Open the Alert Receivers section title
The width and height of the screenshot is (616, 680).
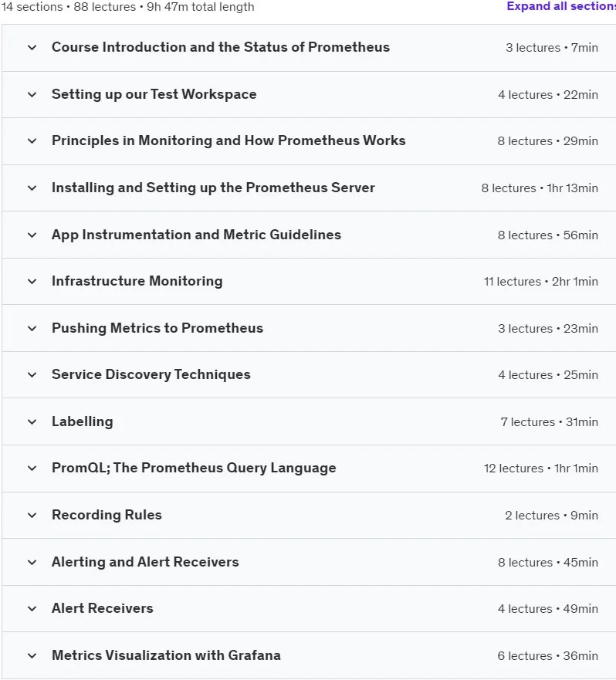pyautogui.click(x=103, y=608)
